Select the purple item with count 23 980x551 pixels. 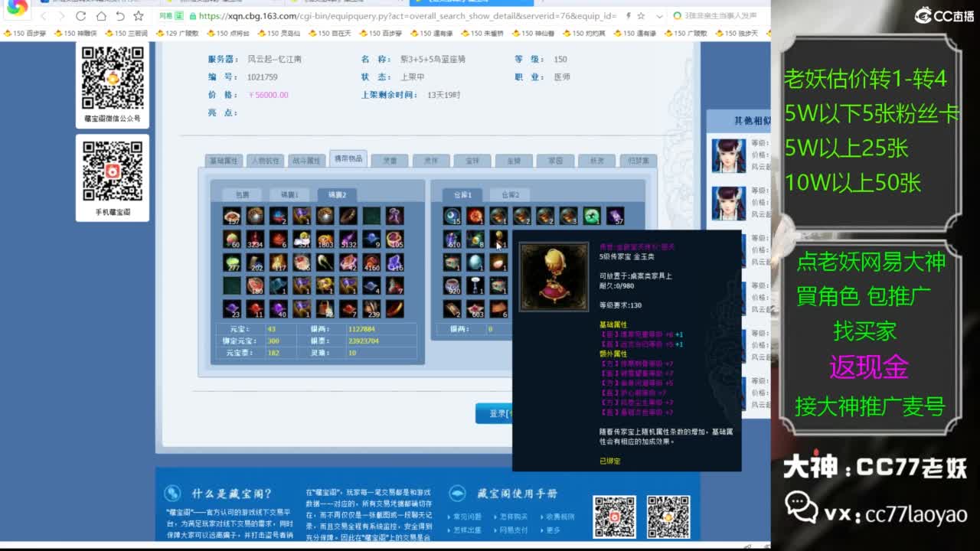click(x=232, y=308)
